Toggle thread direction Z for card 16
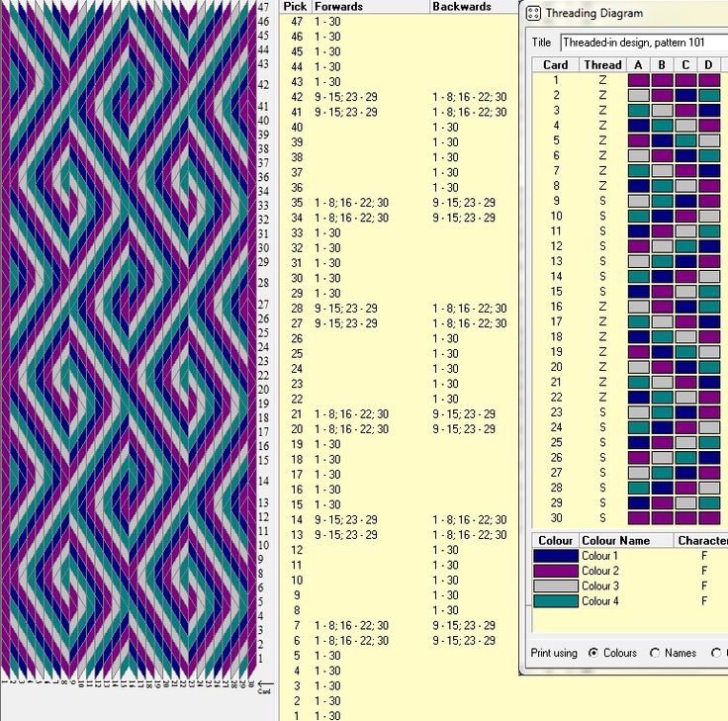728x721 pixels. [x=602, y=307]
